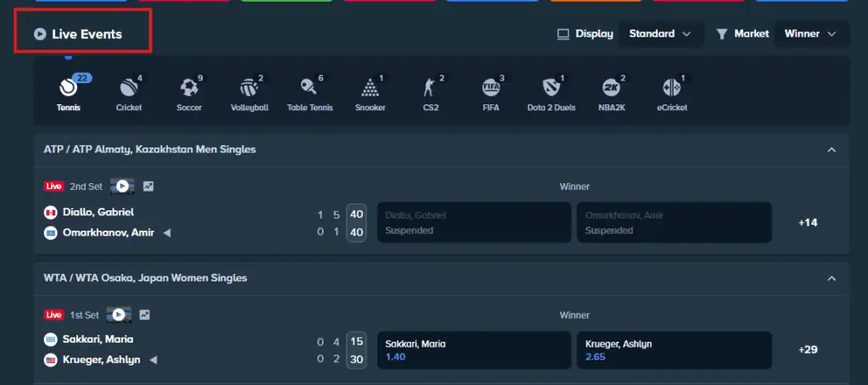Pick the Snooker sport icon
Image resolution: width=868 pixels, height=385 pixels.
370,88
